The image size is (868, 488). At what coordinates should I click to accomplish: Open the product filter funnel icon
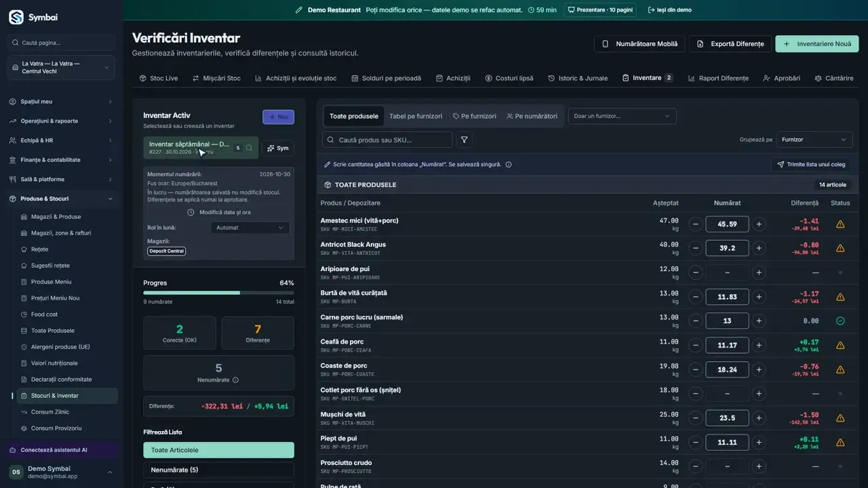click(465, 140)
